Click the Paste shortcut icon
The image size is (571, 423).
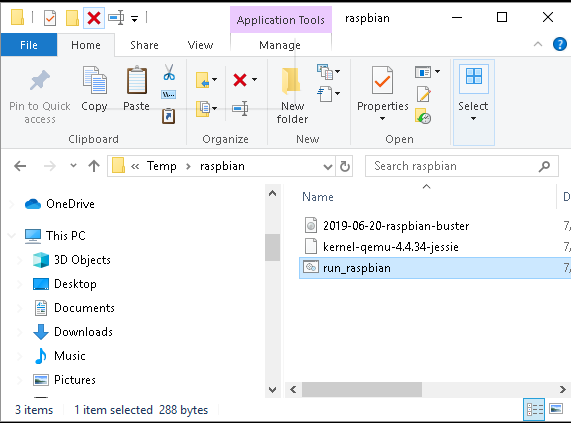click(x=169, y=116)
